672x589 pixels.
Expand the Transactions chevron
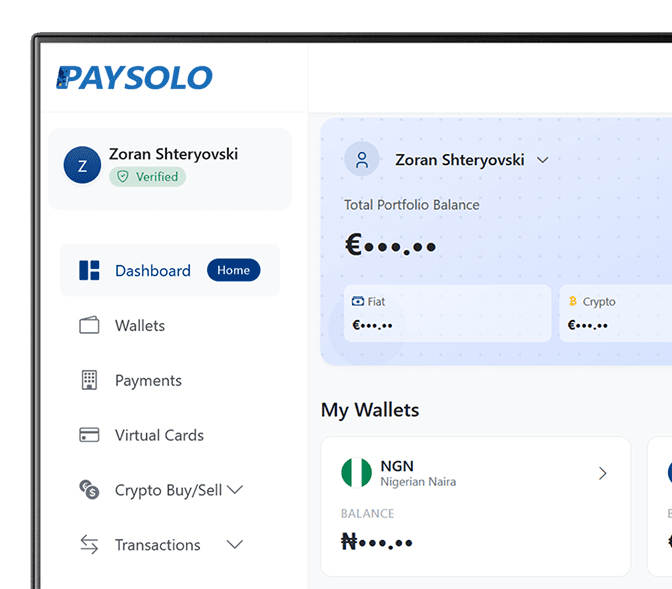pos(235,544)
